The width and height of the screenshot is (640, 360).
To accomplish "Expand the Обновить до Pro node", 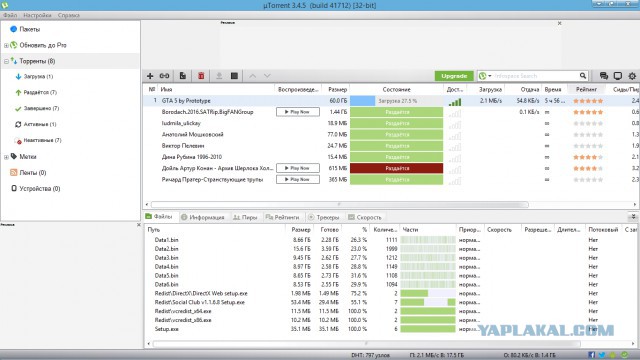I will tap(6, 46).
